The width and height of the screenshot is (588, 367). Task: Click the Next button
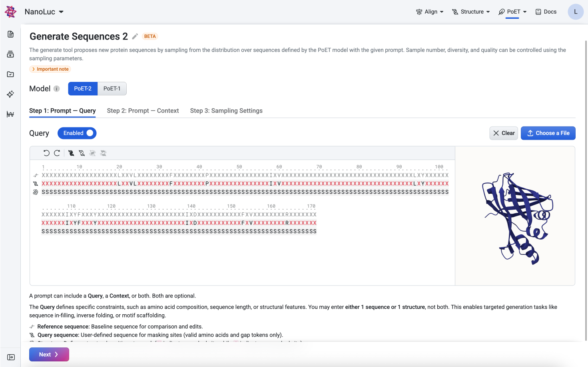(49, 354)
